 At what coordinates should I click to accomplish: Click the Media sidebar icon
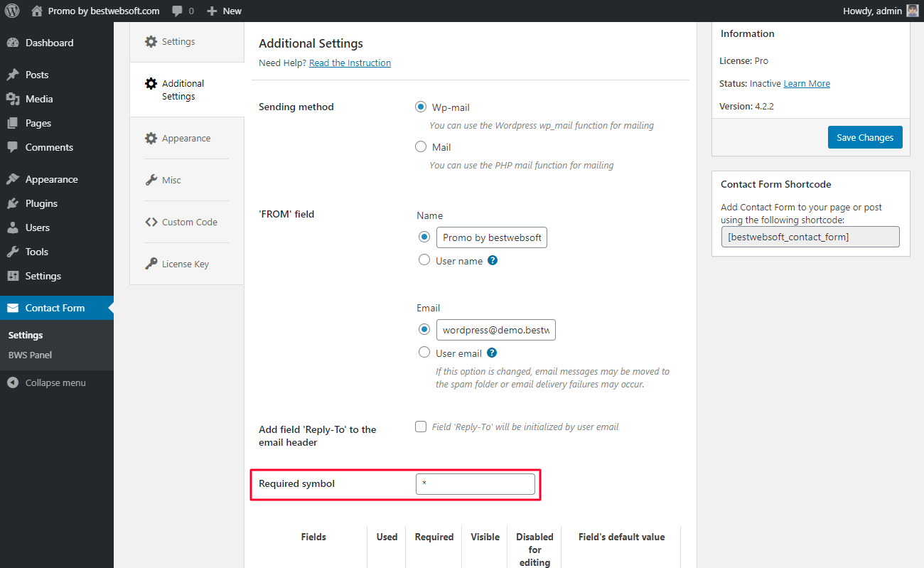coord(13,99)
